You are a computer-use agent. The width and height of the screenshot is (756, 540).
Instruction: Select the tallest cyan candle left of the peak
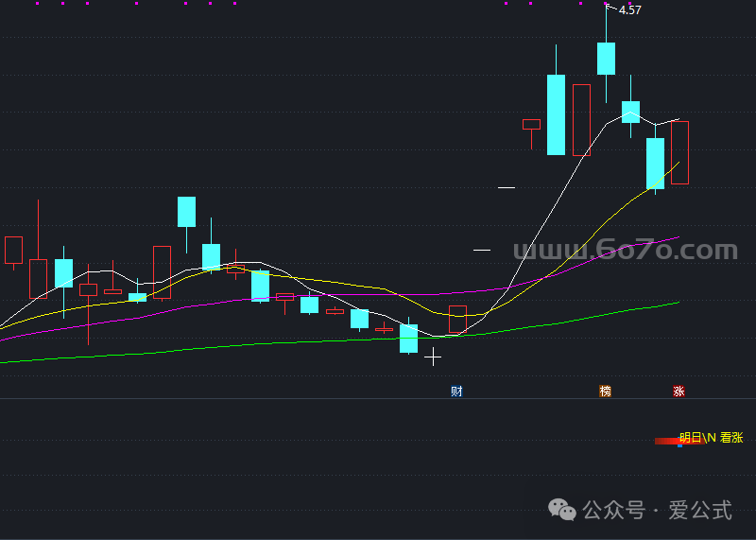coord(556,114)
